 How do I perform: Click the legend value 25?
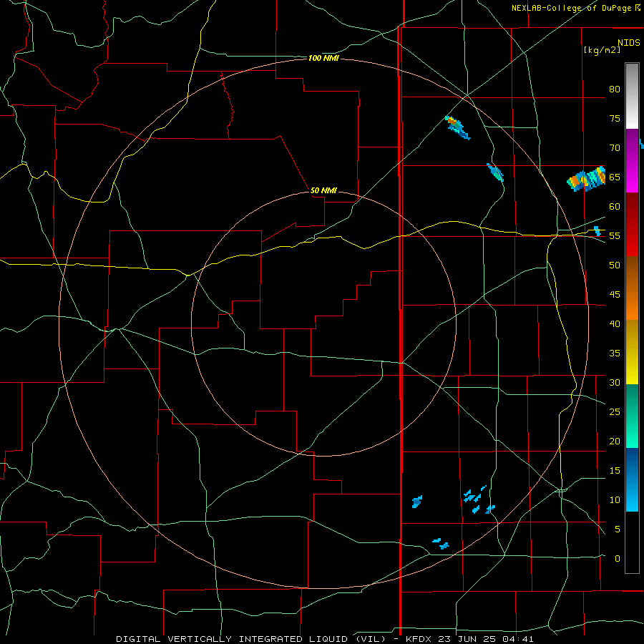(x=615, y=411)
